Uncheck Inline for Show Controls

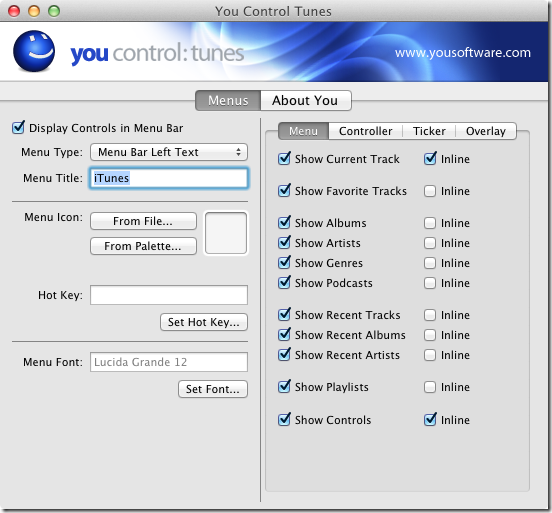tap(430, 420)
